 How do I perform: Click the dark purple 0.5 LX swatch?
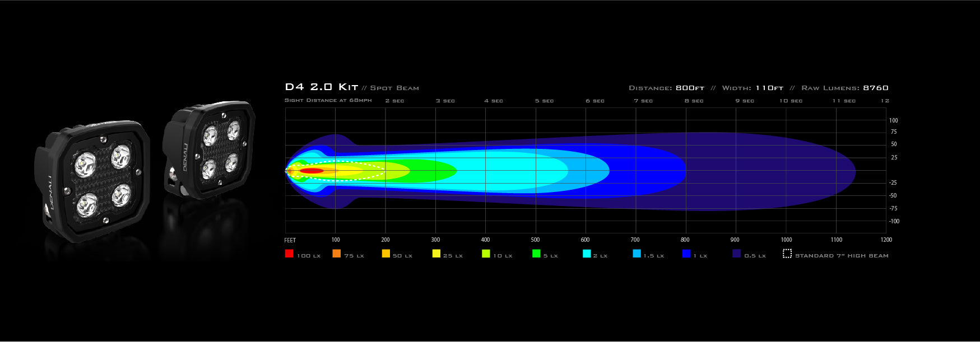coord(737,254)
